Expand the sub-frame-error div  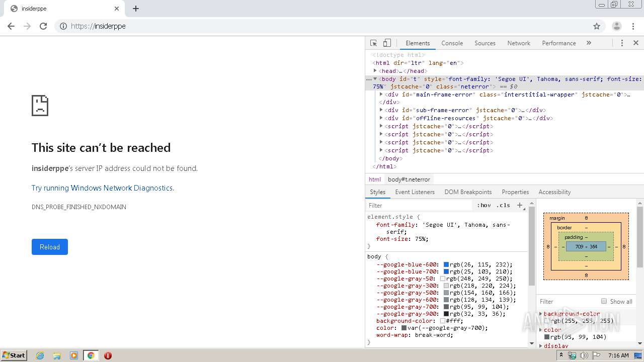tap(381, 110)
